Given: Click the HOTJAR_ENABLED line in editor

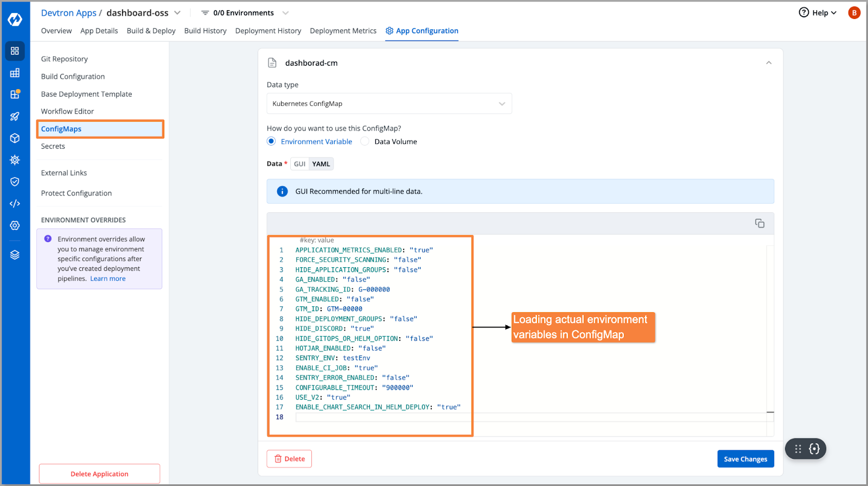Looking at the screenshot, I should pyautogui.click(x=341, y=348).
